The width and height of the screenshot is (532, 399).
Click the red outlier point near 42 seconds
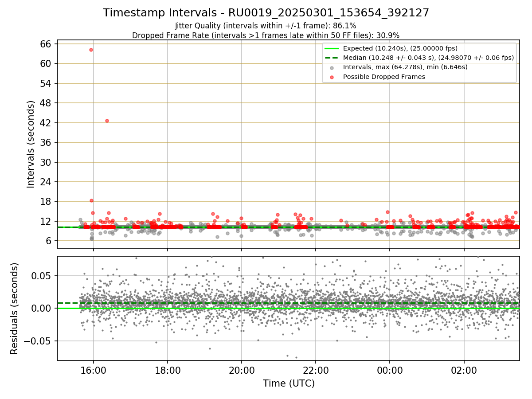(x=107, y=121)
